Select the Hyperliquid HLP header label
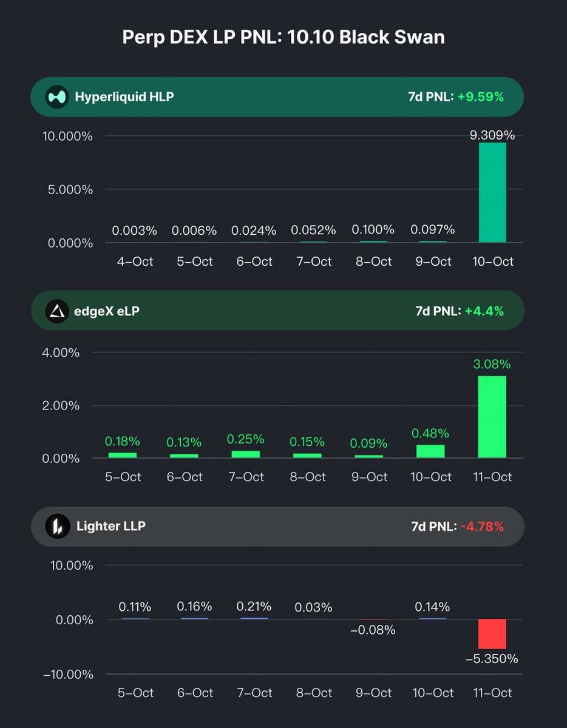This screenshot has height=728, width=567. [124, 96]
